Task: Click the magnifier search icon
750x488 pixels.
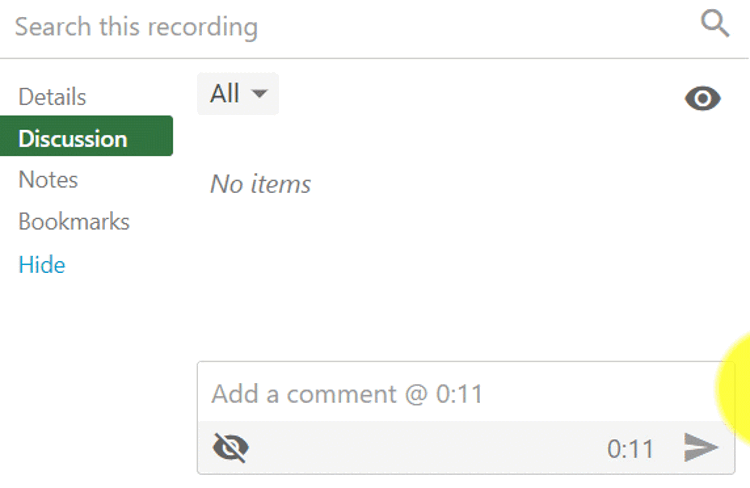Action: [x=715, y=24]
